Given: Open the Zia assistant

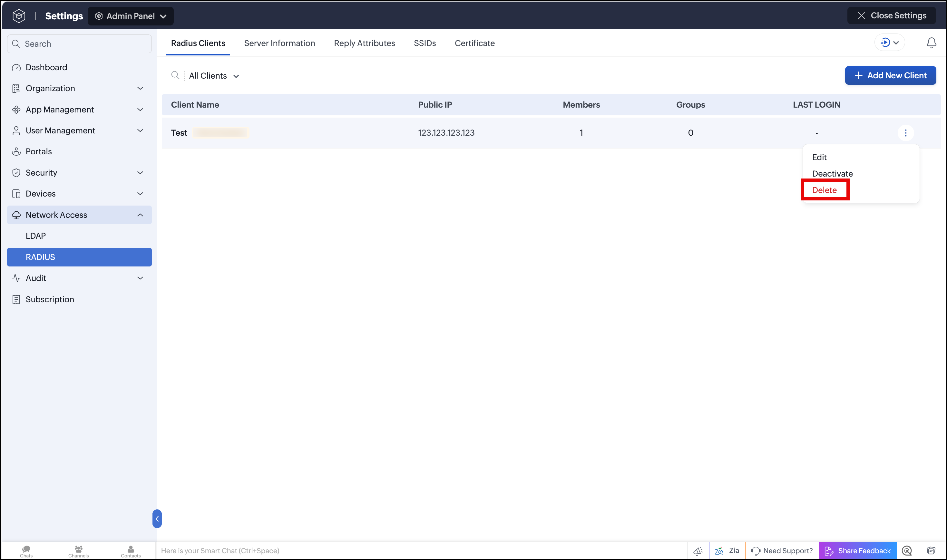Looking at the screenshot, I should 727,551.
